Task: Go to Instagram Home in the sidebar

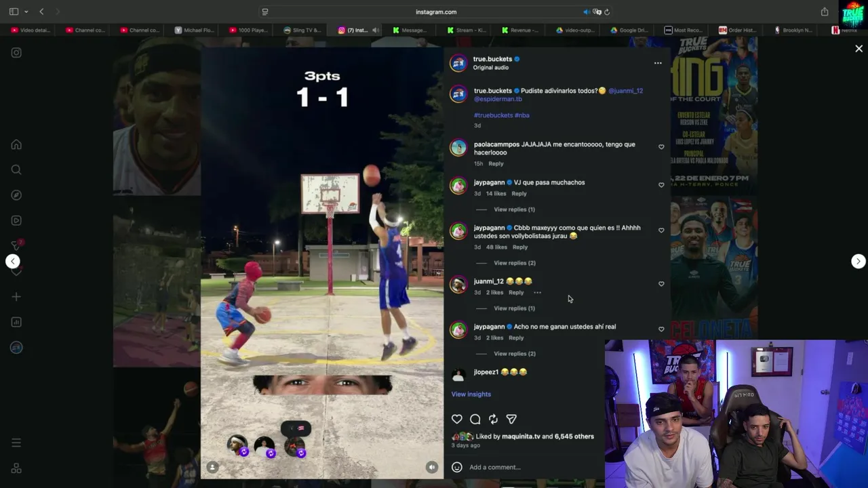Action: tap(16, 144)
